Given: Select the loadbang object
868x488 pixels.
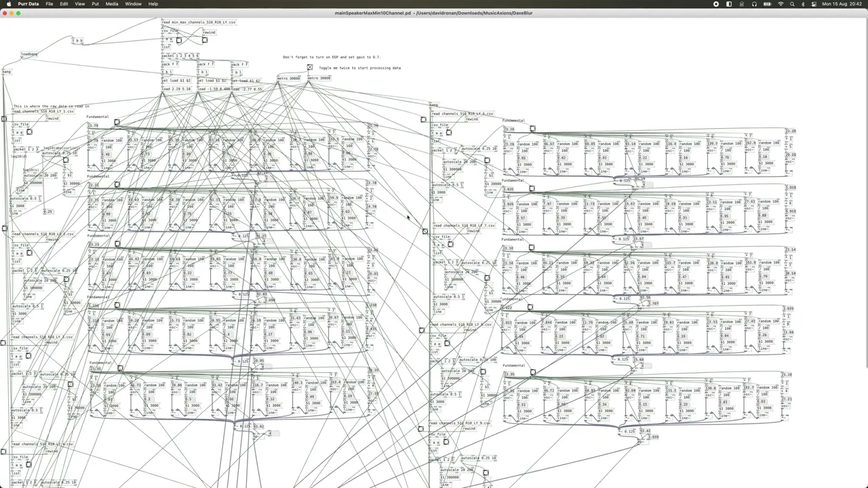Looking at the screenshot, I should [x=30, y=54].
